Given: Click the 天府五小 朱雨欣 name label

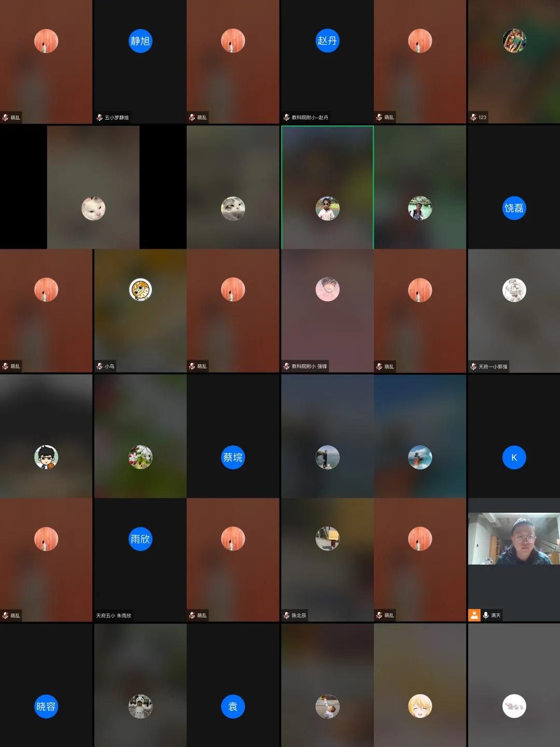Looking at the screenshot, I should 114,616.
